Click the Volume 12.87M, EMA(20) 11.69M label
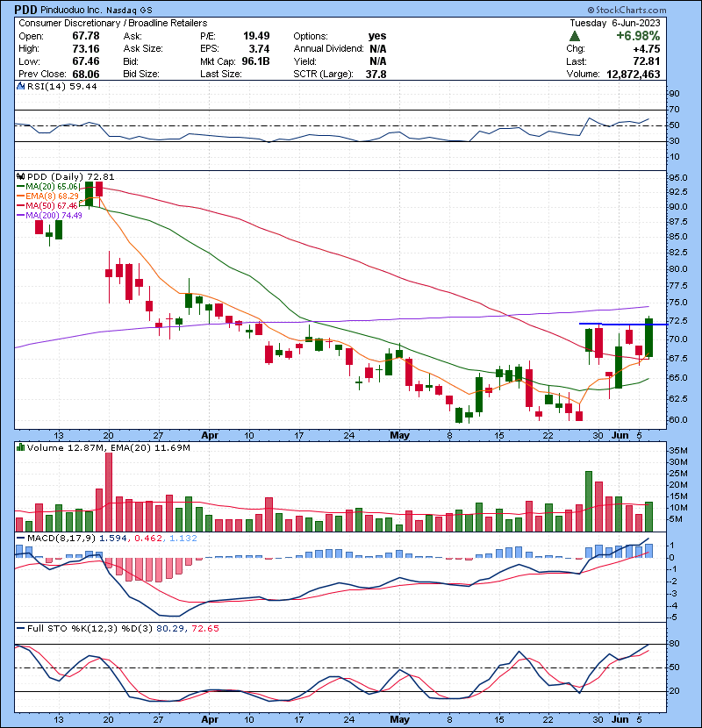This screenshot has width=702, height=728. tap(108, 447)
